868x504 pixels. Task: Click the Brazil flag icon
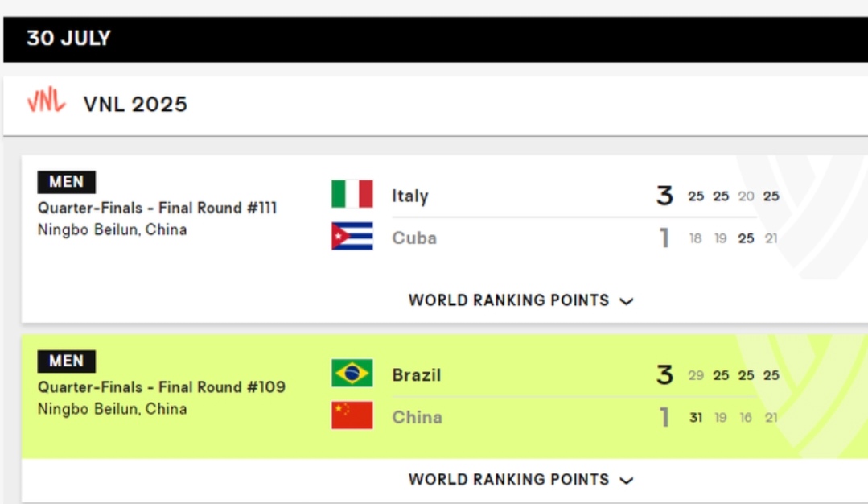[352, 374]
